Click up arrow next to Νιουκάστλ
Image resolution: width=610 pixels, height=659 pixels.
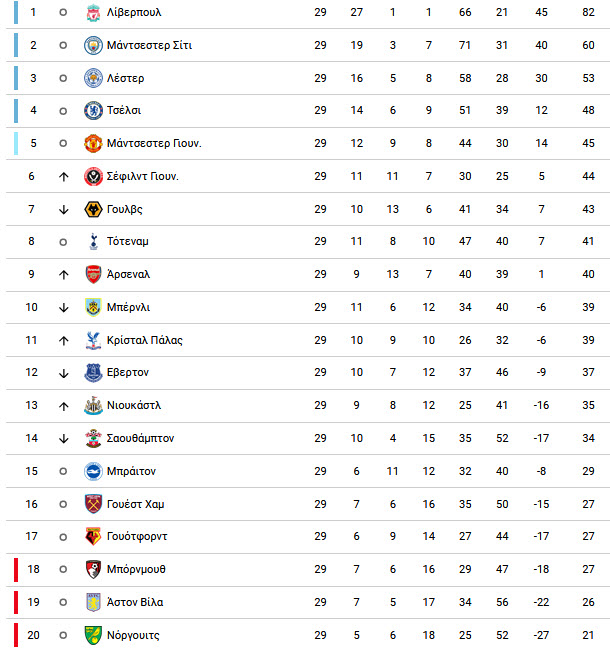tap(63, 406)
